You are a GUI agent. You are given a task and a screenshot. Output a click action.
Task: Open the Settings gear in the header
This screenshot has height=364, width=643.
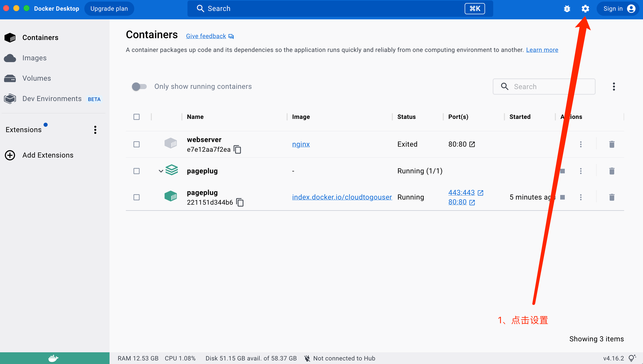click(x=585, y=9)
